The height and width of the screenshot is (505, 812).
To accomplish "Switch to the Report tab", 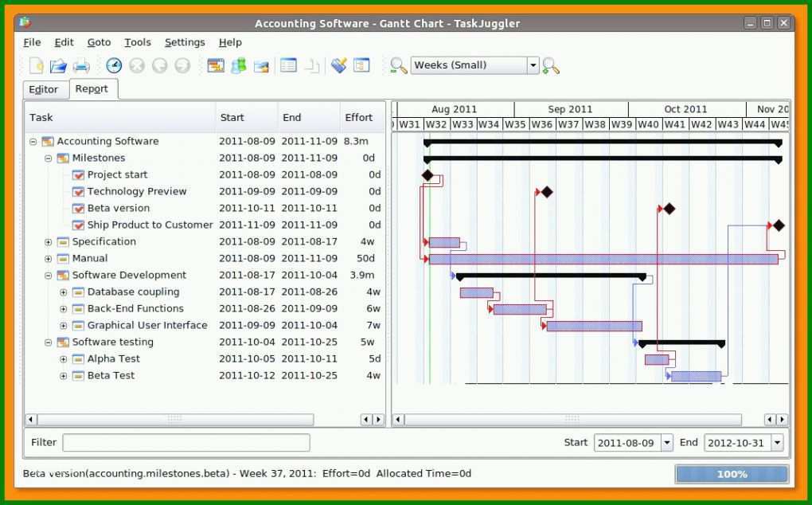I will 93,88.
